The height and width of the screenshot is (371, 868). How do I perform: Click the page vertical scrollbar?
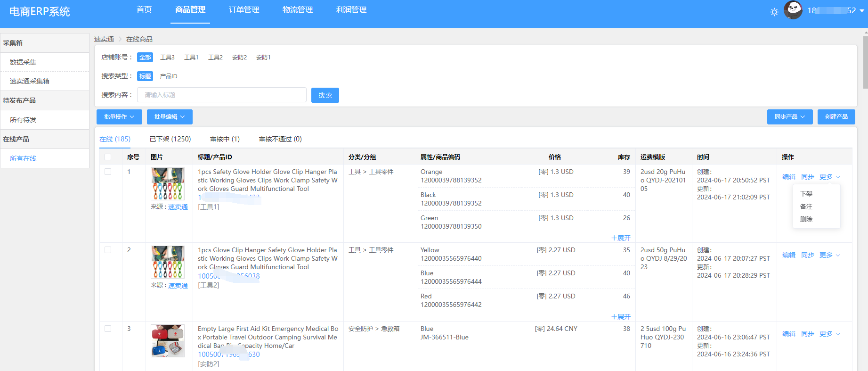[865, 61]
